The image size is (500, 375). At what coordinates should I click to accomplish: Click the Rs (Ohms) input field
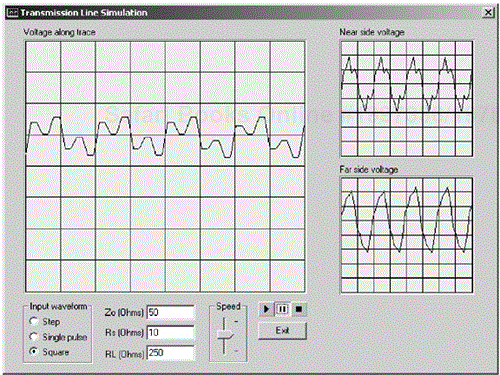(x=170, y=332)
